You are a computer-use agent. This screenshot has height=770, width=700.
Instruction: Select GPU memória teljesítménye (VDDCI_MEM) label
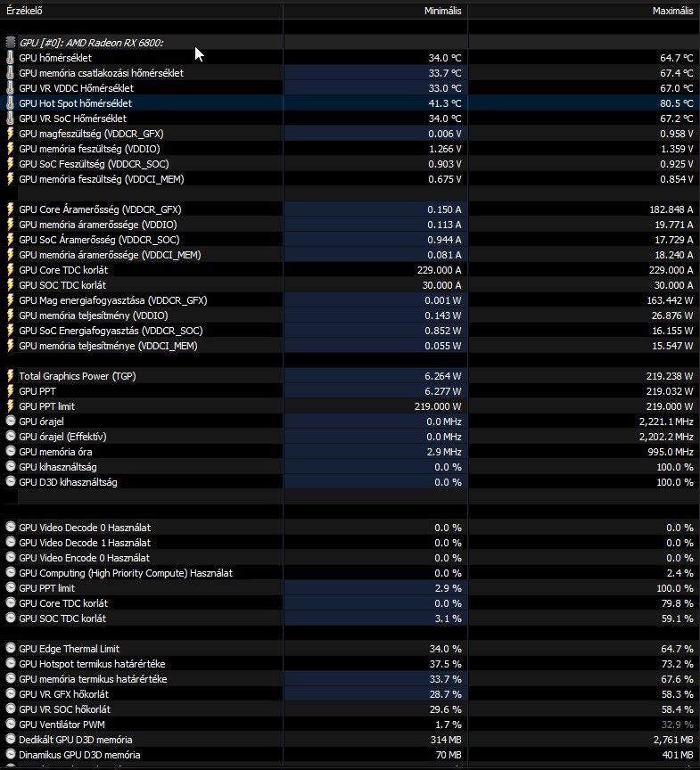point(108,346)
